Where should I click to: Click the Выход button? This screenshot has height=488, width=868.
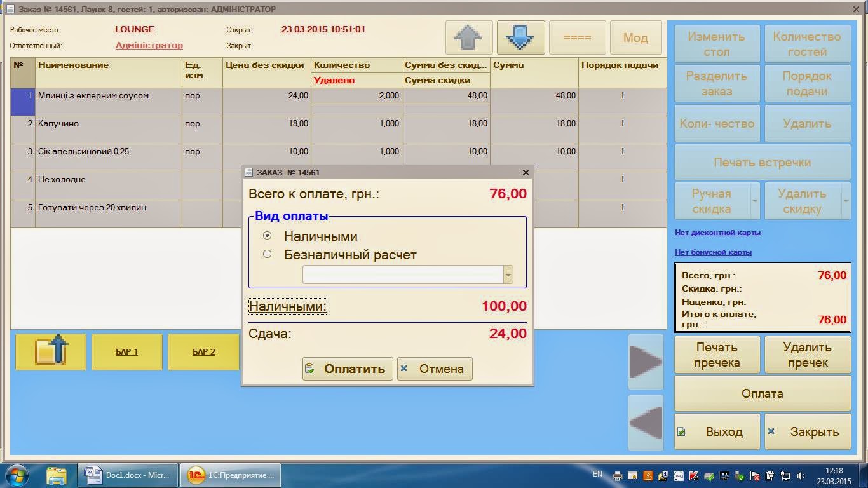717,431
